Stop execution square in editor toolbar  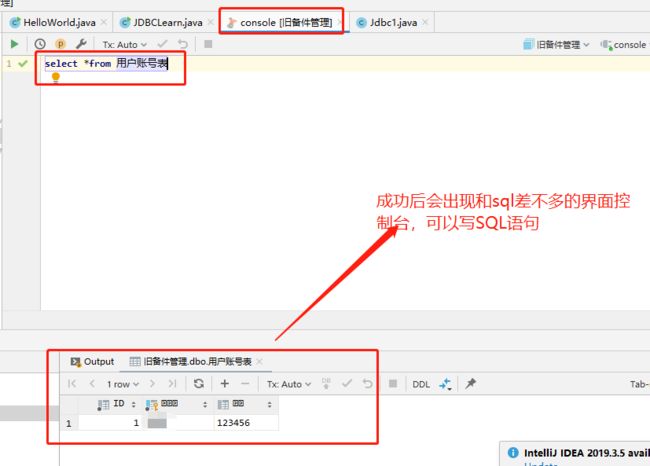208,44
